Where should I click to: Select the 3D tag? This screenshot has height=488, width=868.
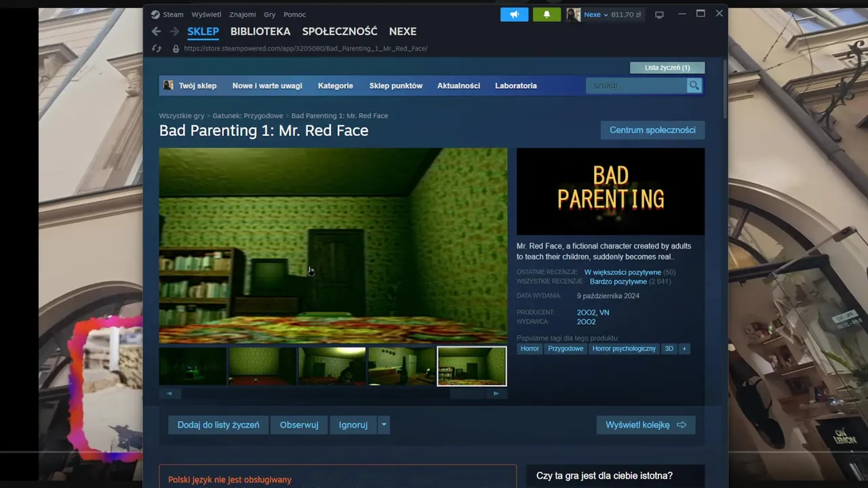coord(669,348)
